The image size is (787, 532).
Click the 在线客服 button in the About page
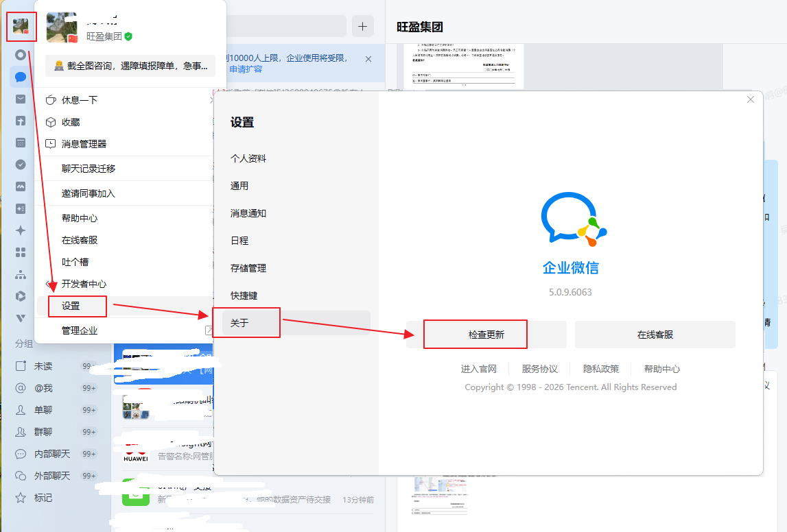tap(655, 335)
